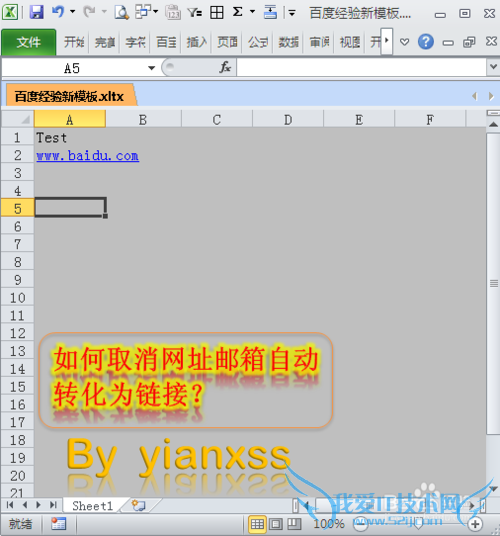
Task: Insert a new worksheet tab icon
Action: [x=139, y=505]
